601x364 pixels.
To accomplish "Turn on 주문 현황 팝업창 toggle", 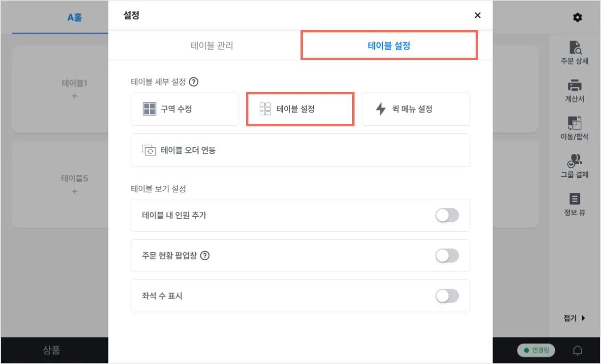I will pyautogui.click(x=447, y=256).
